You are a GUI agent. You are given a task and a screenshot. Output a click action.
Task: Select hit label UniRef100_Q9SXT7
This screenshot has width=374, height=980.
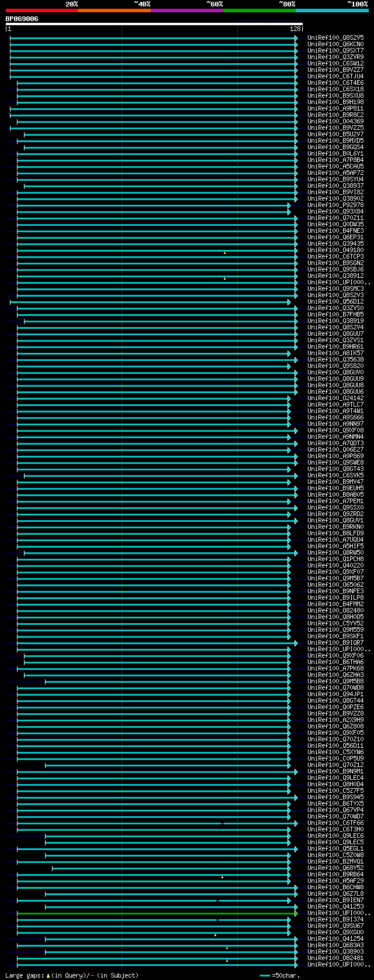click(x=335, y=50)
